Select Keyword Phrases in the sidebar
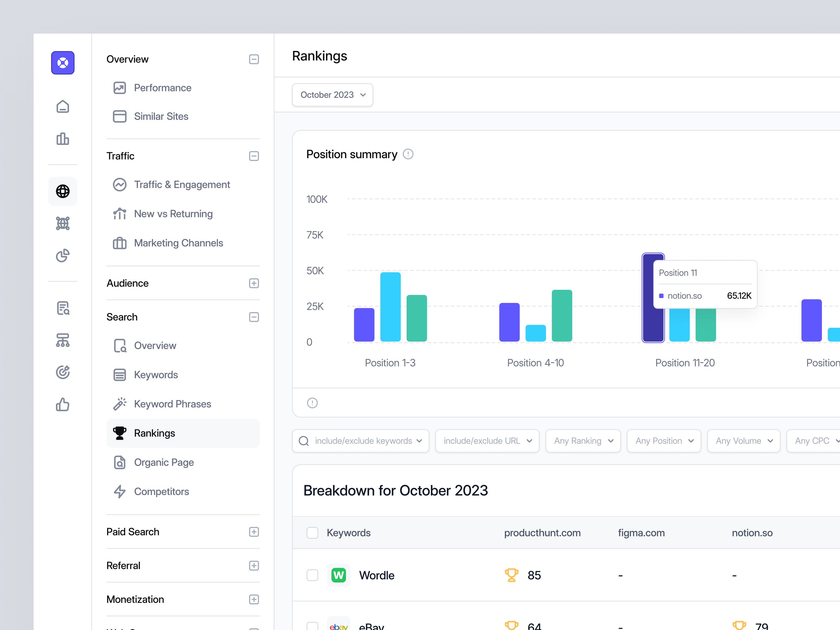The height and width of the screenshot is (630, 840). point(173,404)
